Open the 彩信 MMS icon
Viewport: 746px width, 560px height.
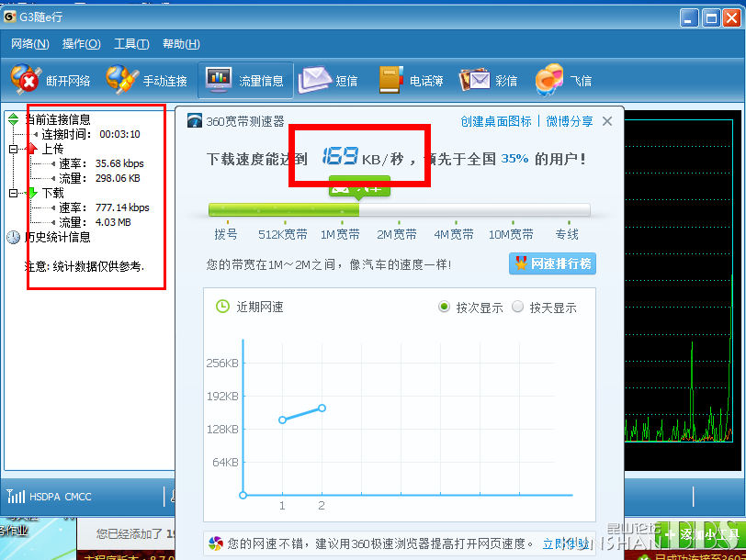pyautogui.click(x=475, y=80)
